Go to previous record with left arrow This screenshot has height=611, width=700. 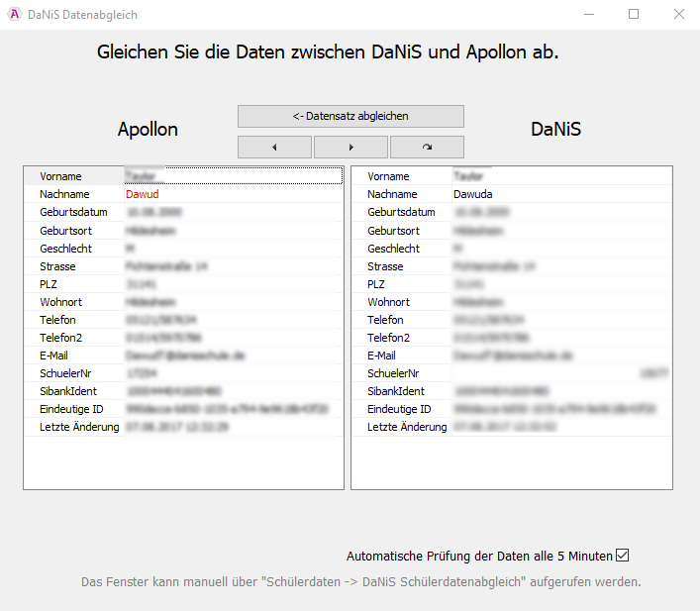(274, 147)
